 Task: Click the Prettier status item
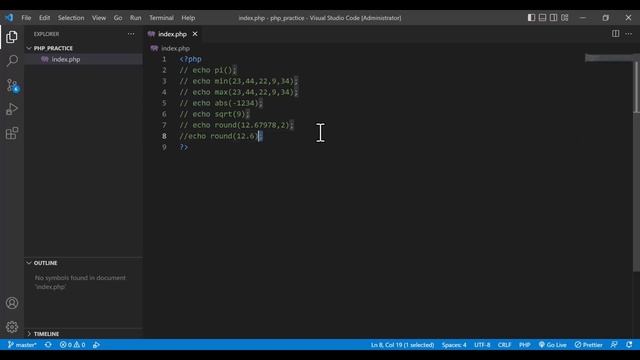[588, 345]
